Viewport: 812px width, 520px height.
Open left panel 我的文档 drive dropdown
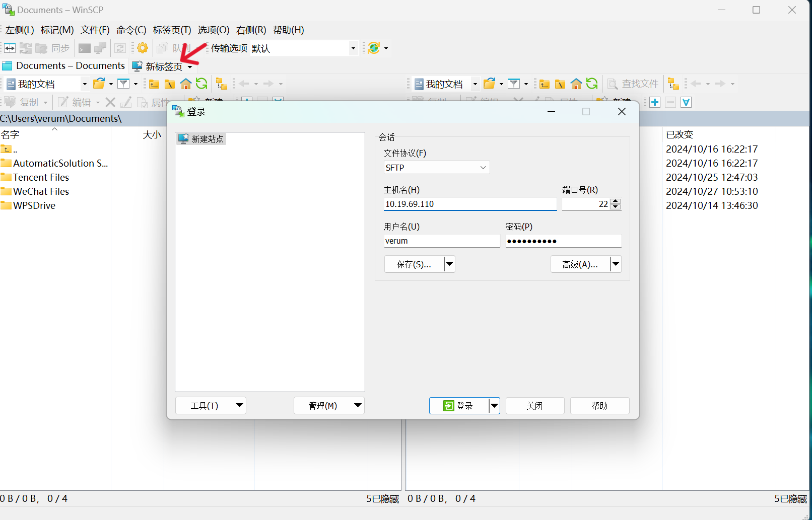point(85,84)
